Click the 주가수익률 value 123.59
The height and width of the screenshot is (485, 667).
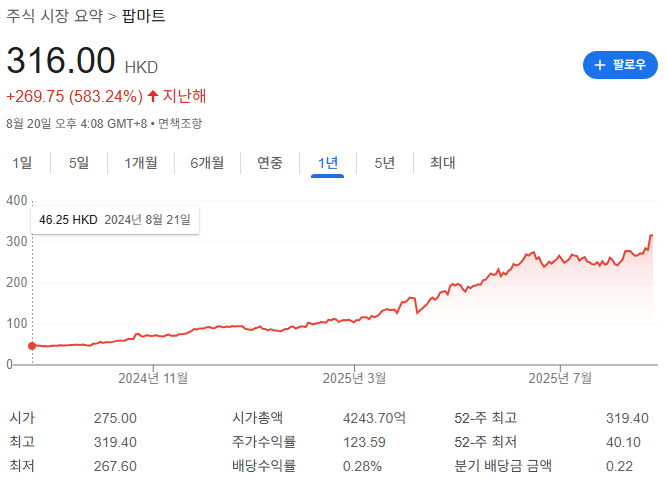(364, 442)
